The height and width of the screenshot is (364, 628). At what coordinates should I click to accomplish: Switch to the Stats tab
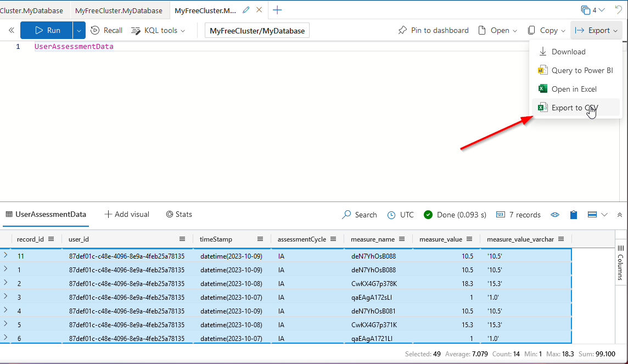[x=179, y=214]
